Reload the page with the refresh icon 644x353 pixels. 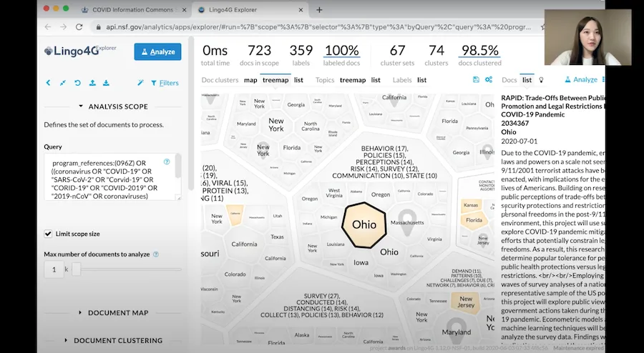pyautogui.click(x=79, y=27)
